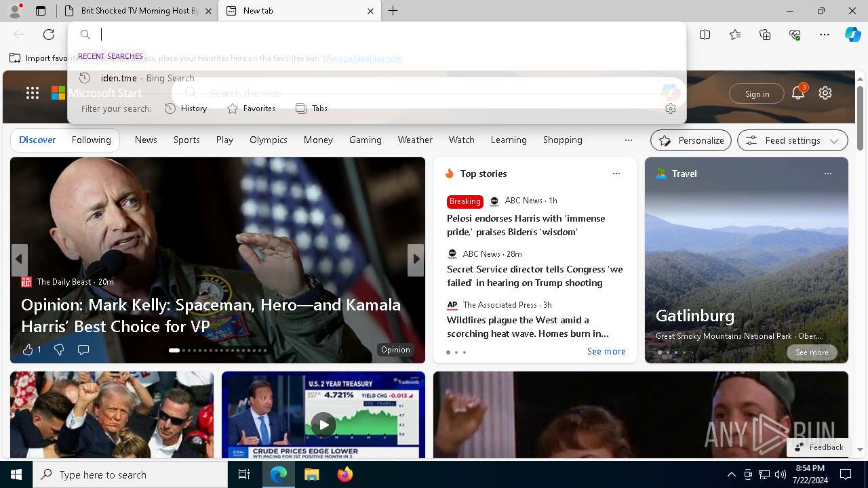Filter search by History
868x488 pixels.
186,108
